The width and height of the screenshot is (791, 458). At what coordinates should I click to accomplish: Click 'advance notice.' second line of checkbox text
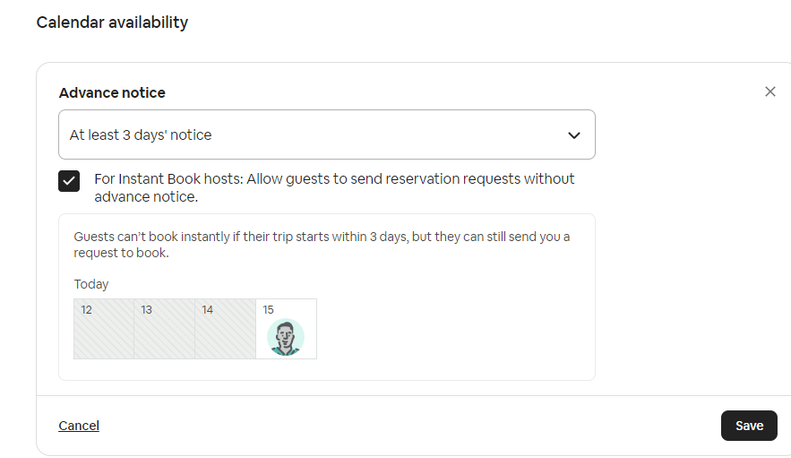[146, 197]
